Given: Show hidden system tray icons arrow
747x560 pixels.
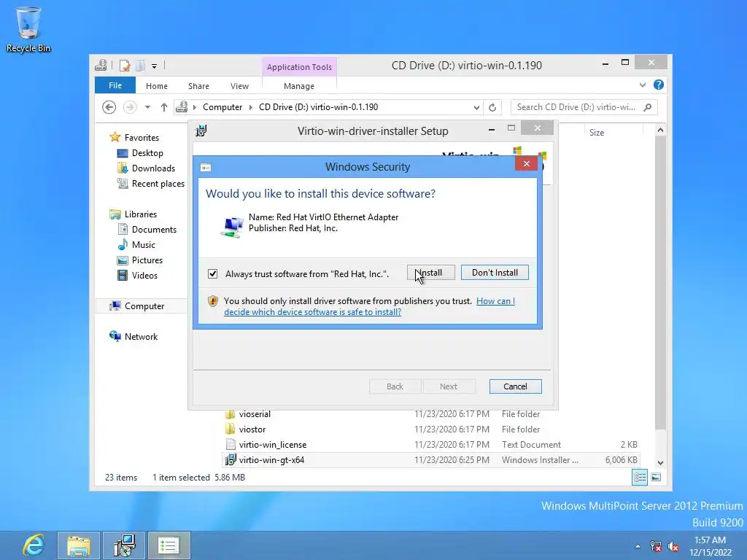Looking at the screenshot, I should (x=638, y=546).
